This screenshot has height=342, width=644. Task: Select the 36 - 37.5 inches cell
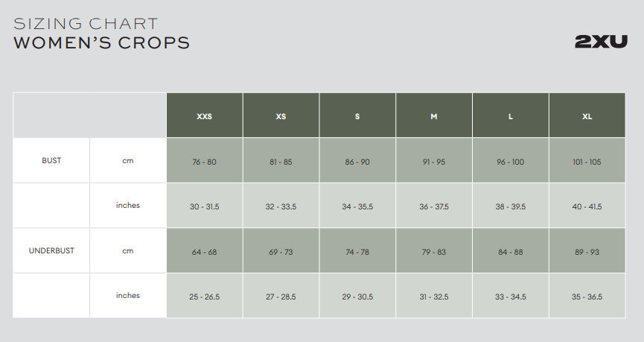pos(434,206)
